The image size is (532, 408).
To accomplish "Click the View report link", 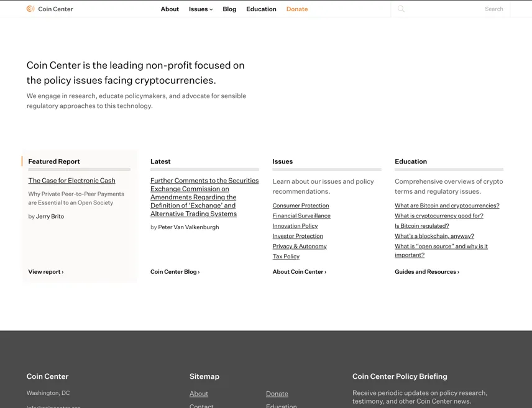I will (x=46, y=271).
